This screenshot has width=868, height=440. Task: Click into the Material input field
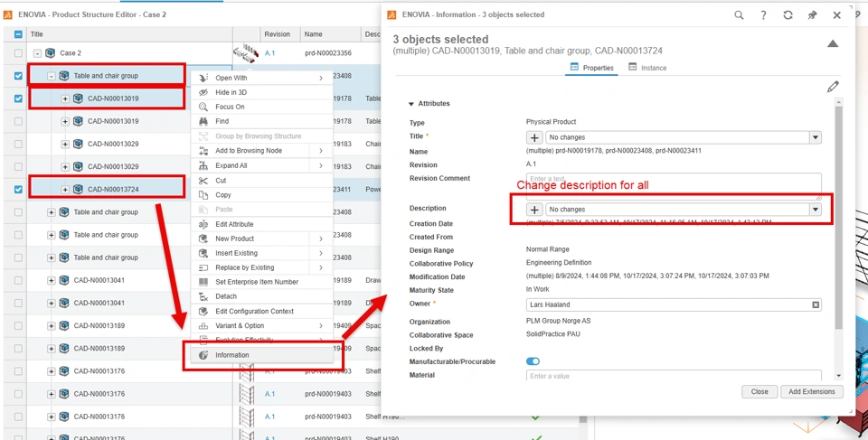(674, 376)
